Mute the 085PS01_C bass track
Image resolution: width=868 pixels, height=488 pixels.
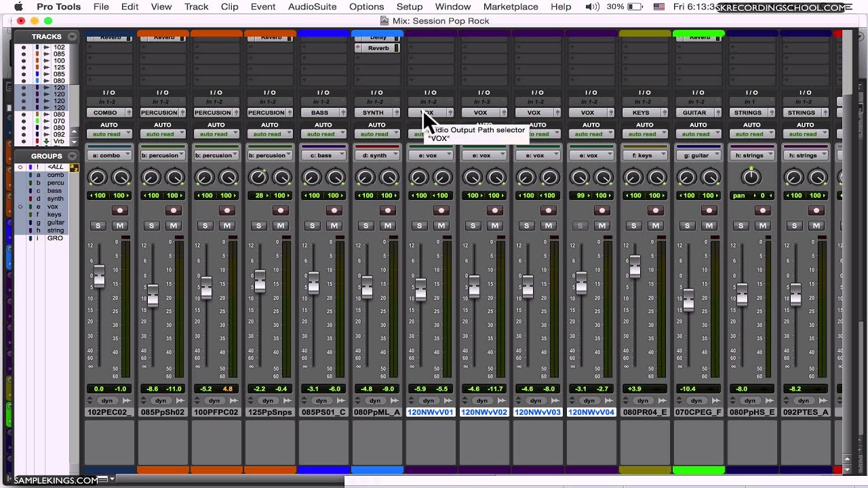[334, 226]
